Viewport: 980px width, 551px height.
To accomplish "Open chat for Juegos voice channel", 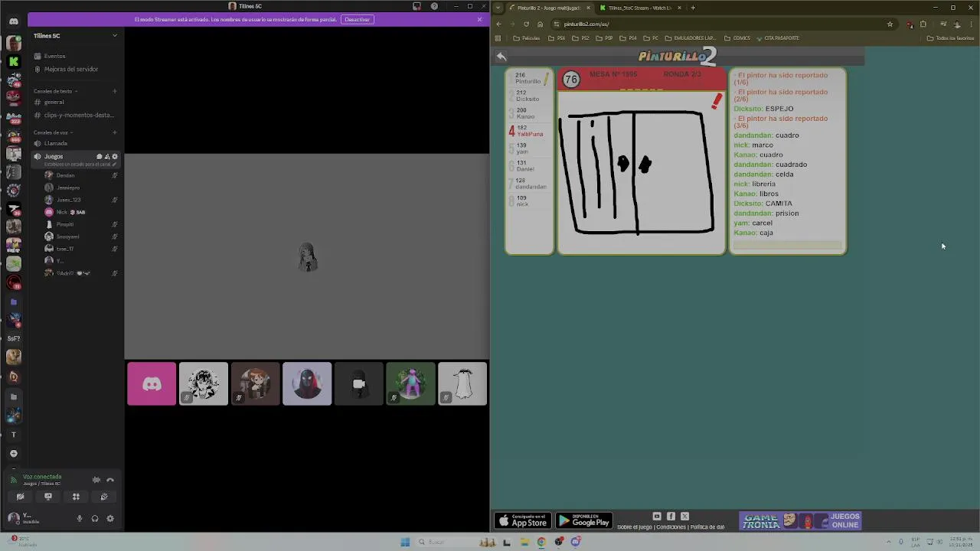I will click(99, 156).
